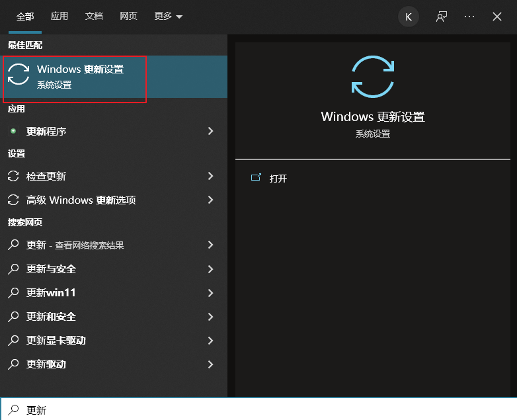Open Windows 更新设置 best match result
517x420 pixels.
[114, 77]
